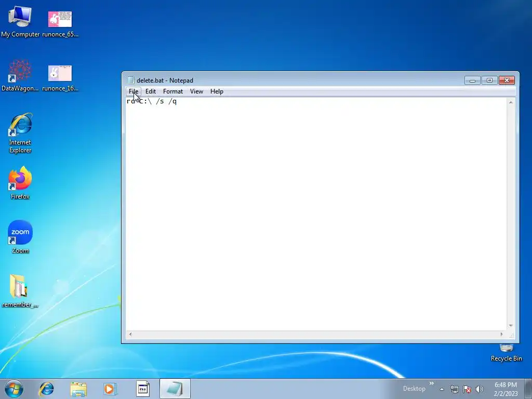
Task: Open the Action Center flag icon
Action: point(467,389)
